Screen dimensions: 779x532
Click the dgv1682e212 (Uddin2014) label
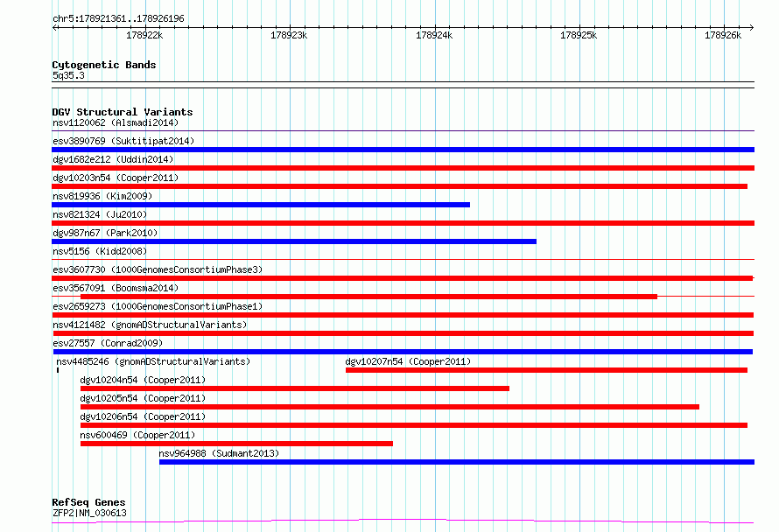coord(113,159)
